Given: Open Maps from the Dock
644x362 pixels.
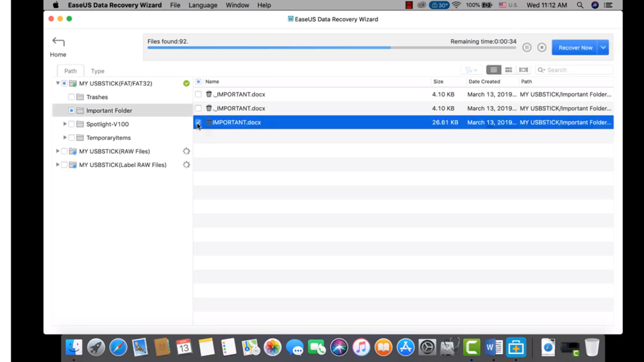Looking at the screenshot, I should tap(250, 347).
